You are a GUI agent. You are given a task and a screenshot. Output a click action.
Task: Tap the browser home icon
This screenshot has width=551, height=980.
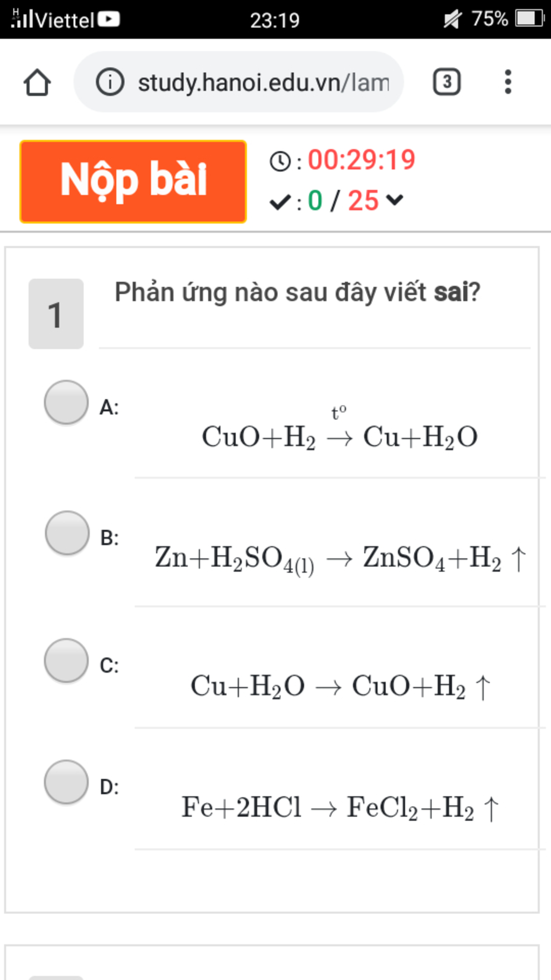[37, 82]
